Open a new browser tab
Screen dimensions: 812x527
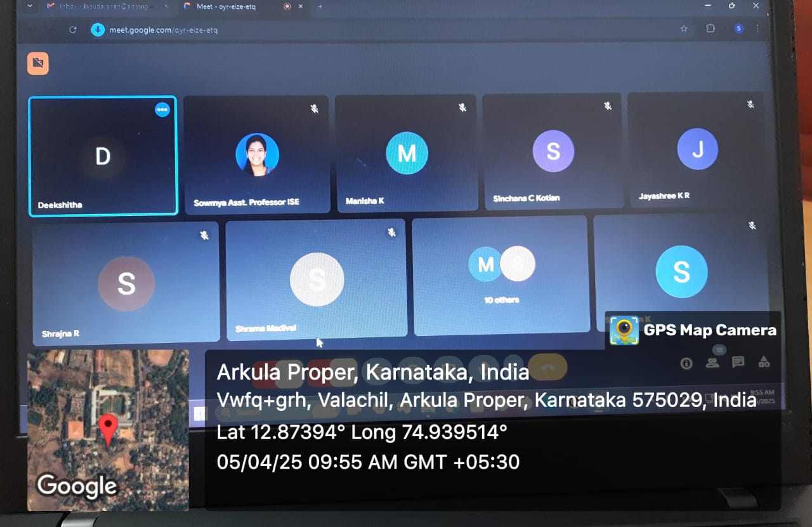319,6
